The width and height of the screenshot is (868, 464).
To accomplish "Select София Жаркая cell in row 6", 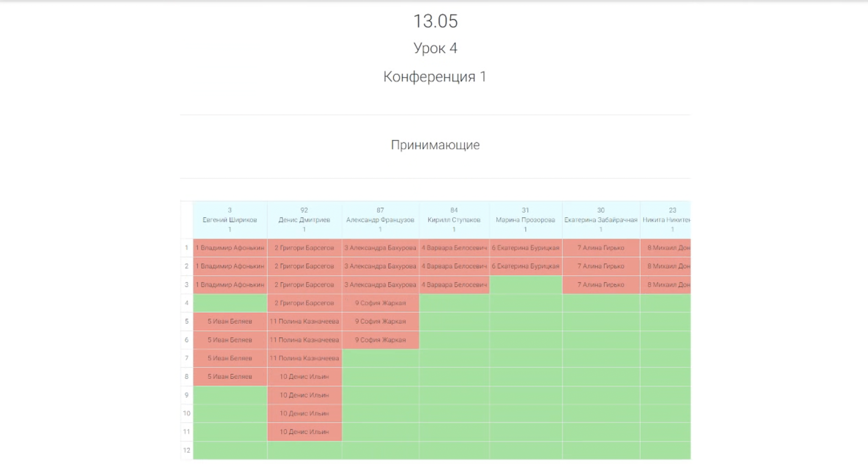I will point(380,340).
